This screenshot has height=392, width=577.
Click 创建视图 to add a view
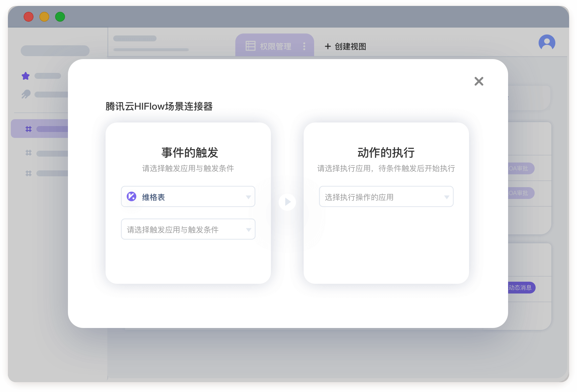(346, 46)
